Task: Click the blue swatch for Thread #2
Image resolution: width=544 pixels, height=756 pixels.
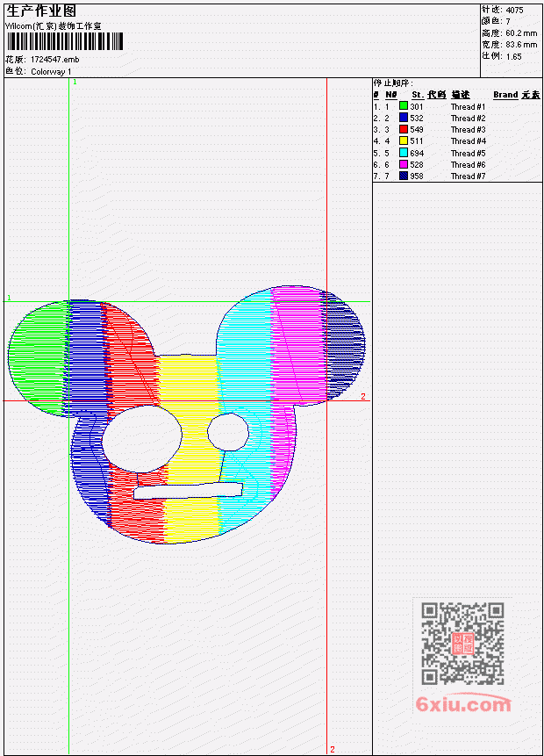Action: click(404, 118)
